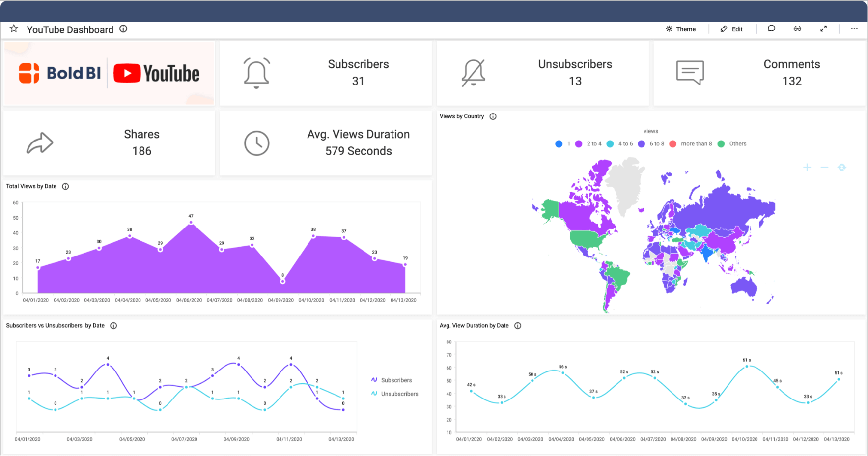
Task: Click 'Subscribers vs Unsubscribers by Date' title
Action: pyautogui.click(x=55, y=326)
